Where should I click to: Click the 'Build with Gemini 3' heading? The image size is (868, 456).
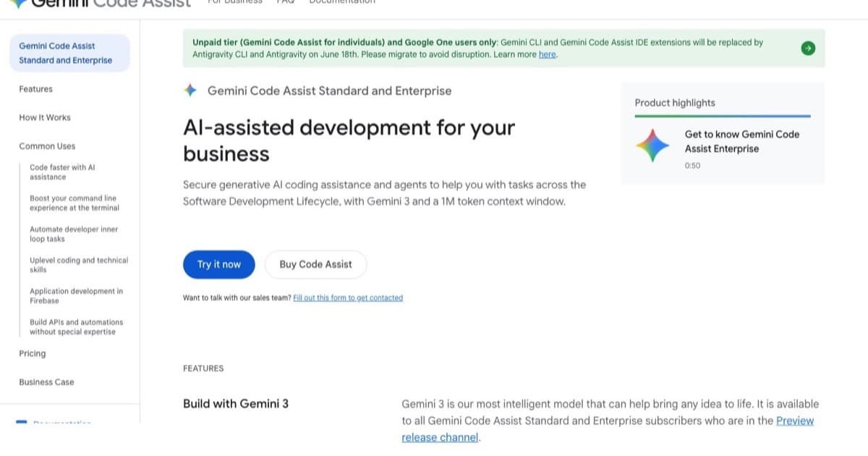[x=236, y=404]
